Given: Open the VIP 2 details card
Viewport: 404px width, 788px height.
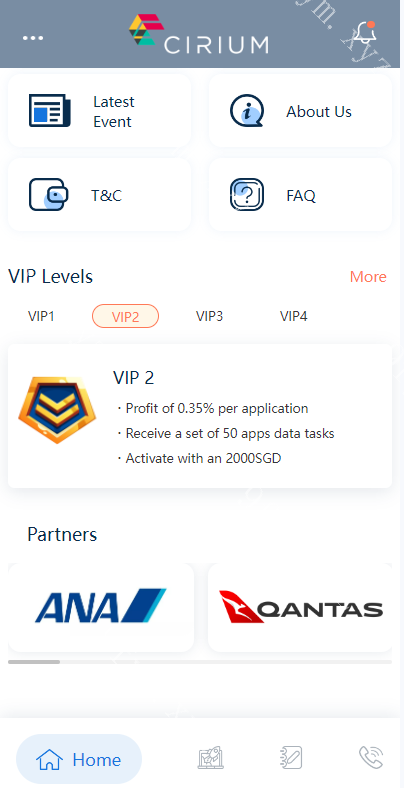Looking at the screenshot, I should pos(200,416).
